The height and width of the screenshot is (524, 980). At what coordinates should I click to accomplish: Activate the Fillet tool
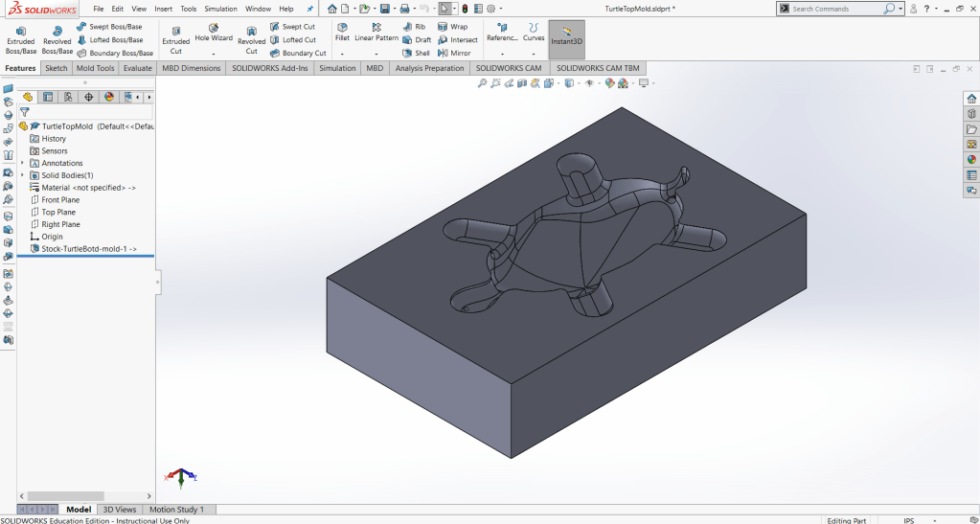342,31
